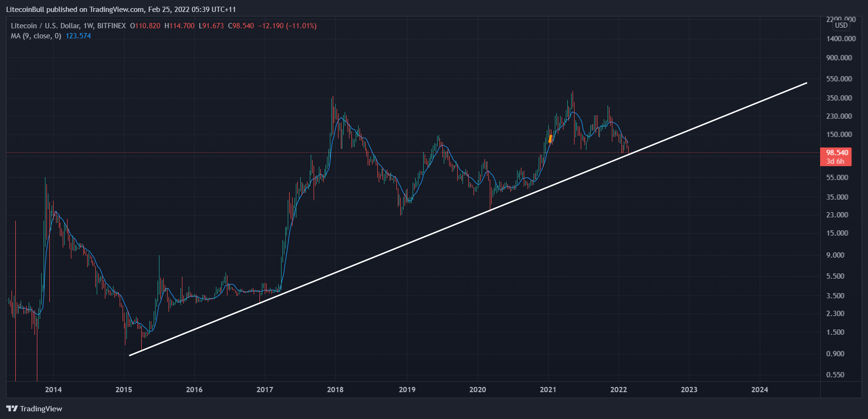The height and width of the screenshot is (419, 868).
Task: Click the 55.000 price axis label
Action: pos(837,177)
